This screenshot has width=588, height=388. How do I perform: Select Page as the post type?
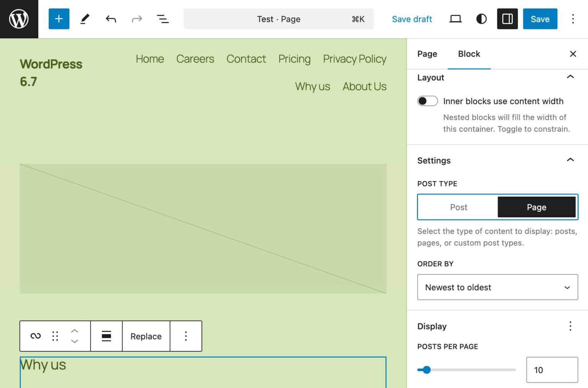click(536, 207)
